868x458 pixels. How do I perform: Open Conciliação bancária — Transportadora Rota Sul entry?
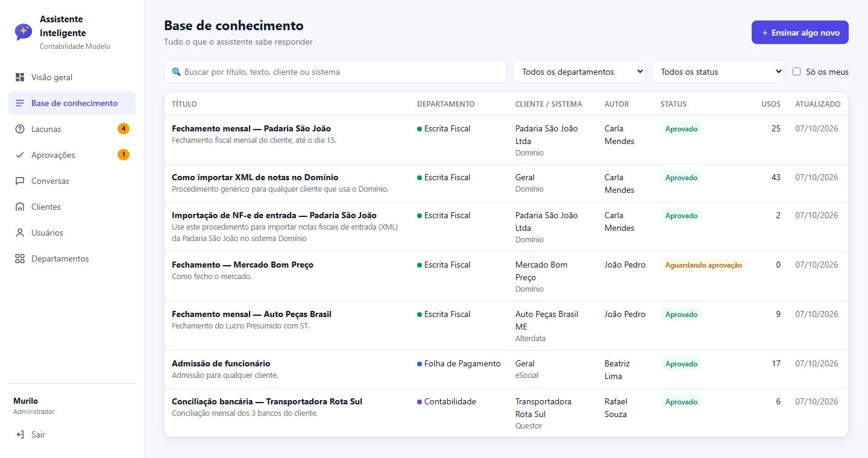[267, 401]
